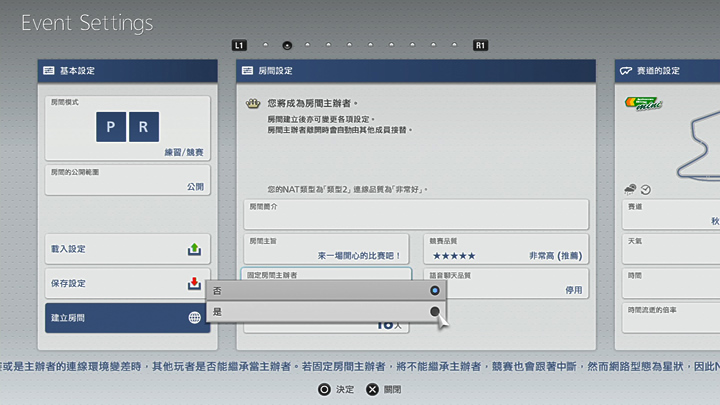Click the 關閉 close button

[x=372, y=388]
